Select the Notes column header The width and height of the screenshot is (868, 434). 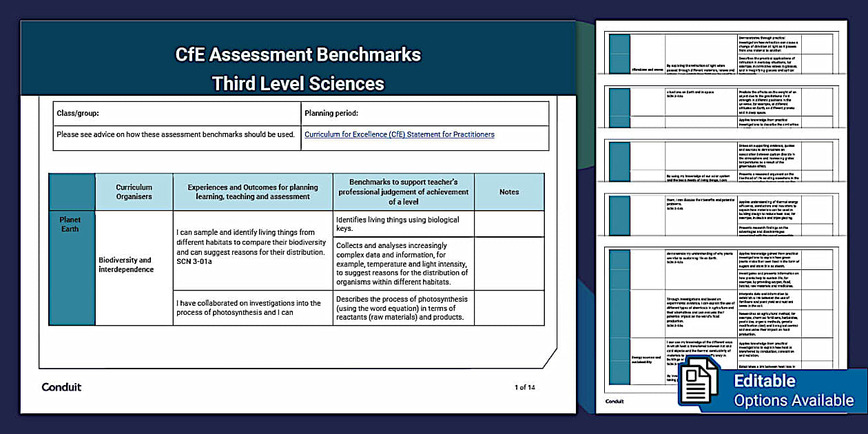point(509,192)
